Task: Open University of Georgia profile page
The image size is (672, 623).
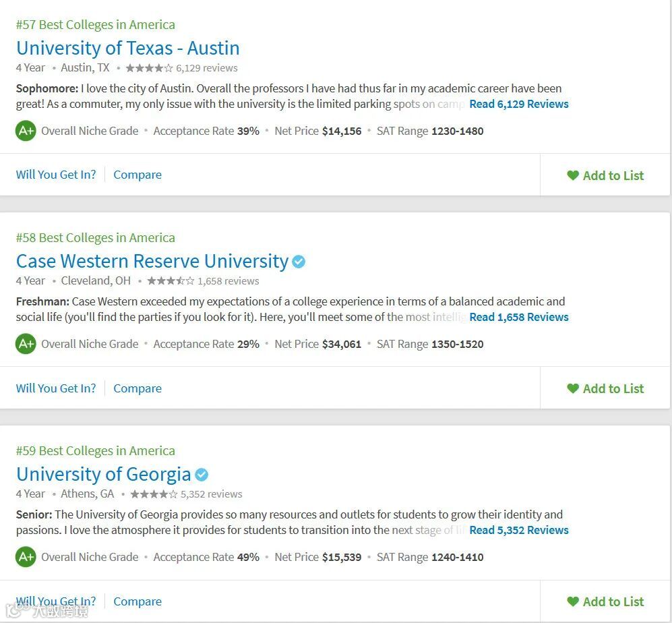Action: coord(104,475)
